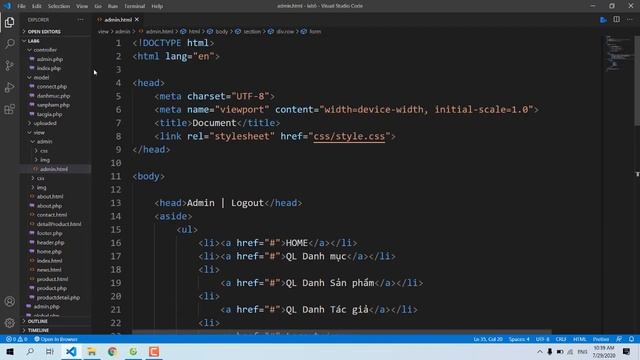
Task: Open the Help menu
Action: [x=157, y=6]
